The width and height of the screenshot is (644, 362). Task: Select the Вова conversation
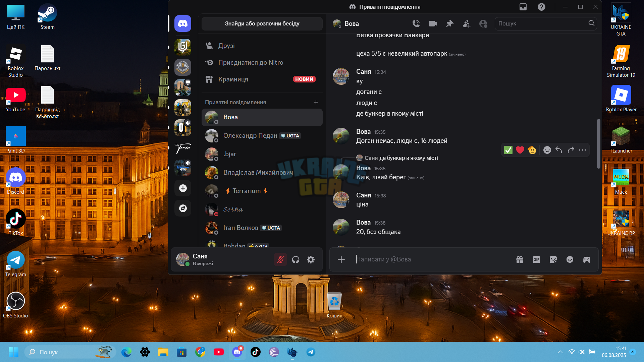point(262,117)
